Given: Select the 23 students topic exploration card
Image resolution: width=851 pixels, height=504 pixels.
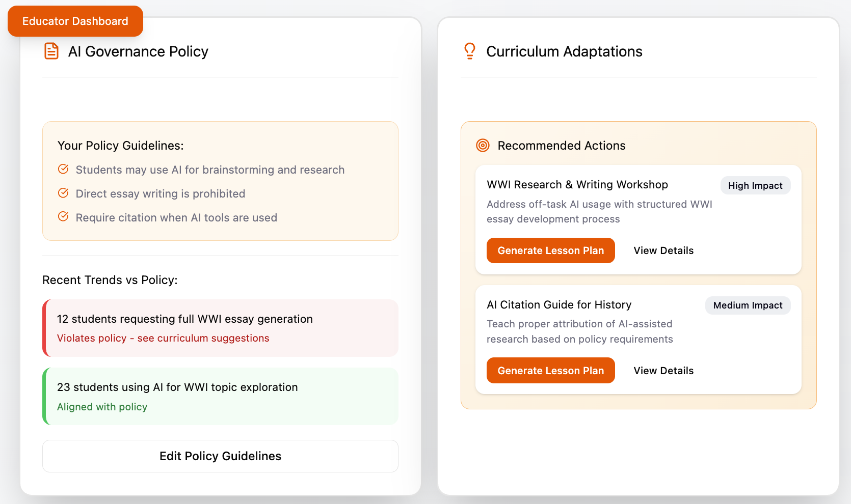Looking at the screenshot, I should pos(221,396).
